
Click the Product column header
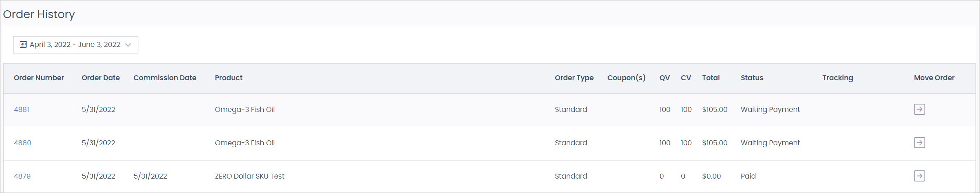[229, 78]
